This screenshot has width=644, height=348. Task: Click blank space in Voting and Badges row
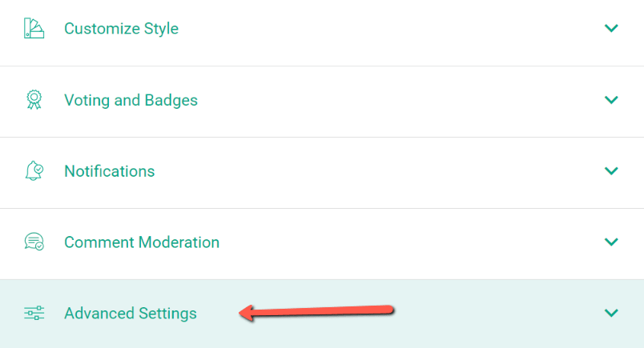pos(384,100)
